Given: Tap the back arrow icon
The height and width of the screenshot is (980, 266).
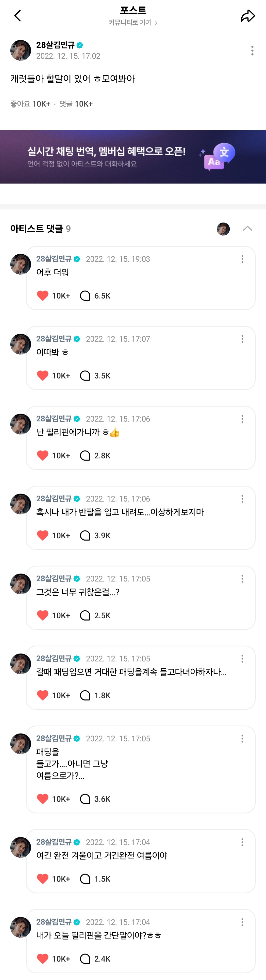Looking at the screenshot, I should 17,16.
